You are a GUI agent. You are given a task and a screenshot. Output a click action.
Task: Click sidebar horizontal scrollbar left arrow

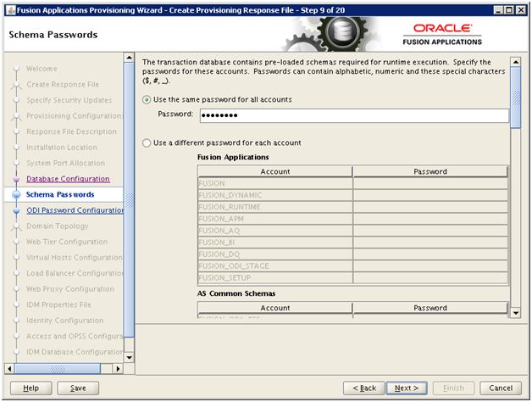[9, 368]
